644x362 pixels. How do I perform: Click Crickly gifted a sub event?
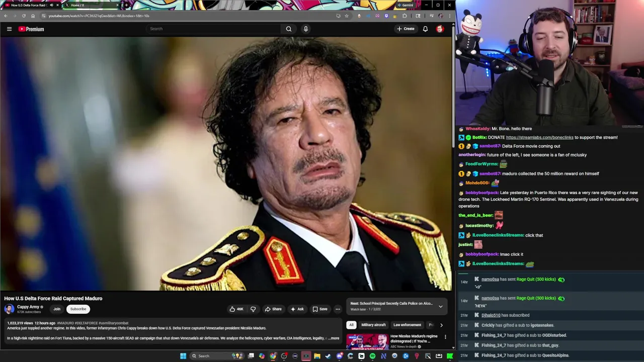(517, 325)
